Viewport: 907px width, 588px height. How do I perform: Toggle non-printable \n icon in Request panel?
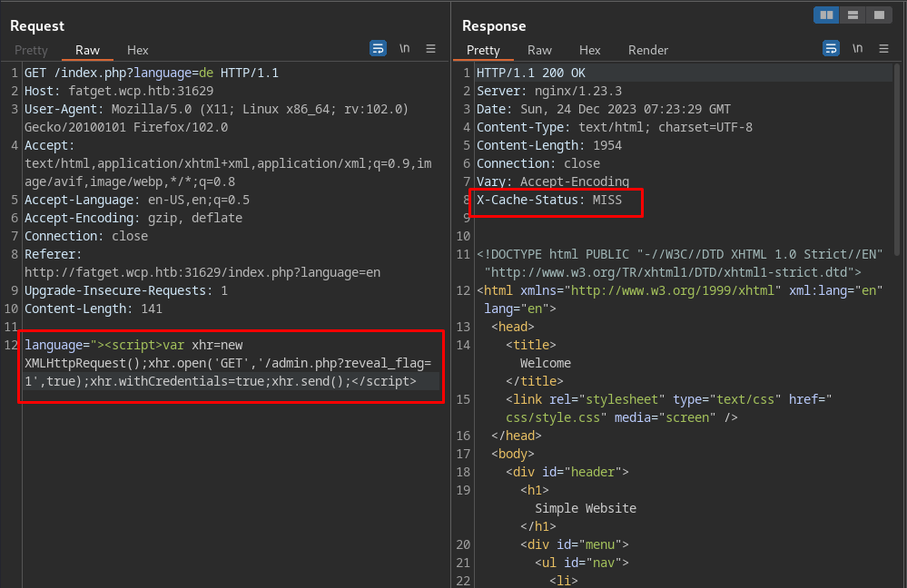point(404,49)
